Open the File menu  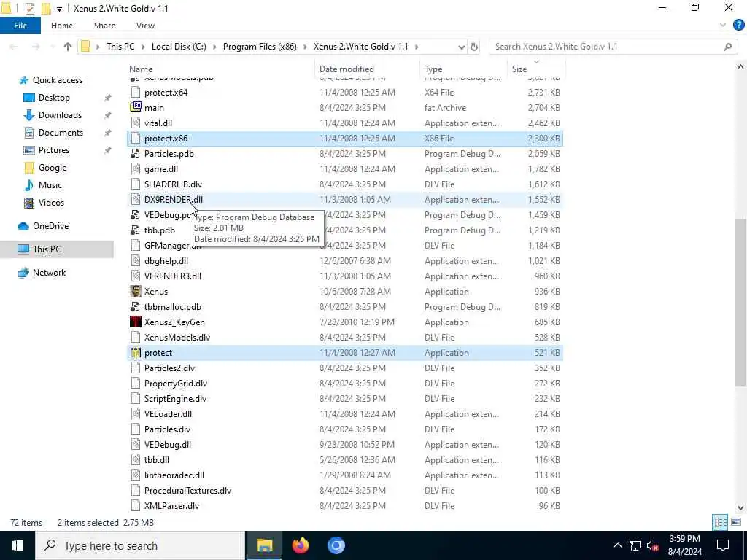click(20, 26)
